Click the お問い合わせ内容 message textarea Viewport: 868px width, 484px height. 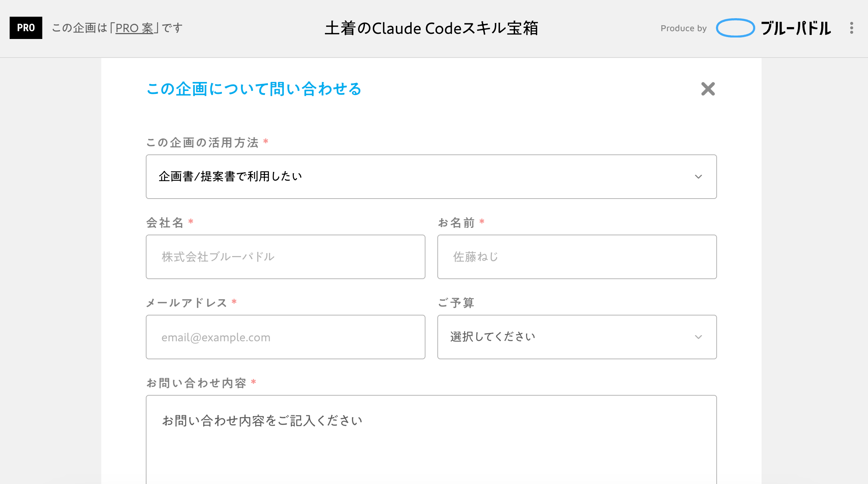tap(431, 440)
